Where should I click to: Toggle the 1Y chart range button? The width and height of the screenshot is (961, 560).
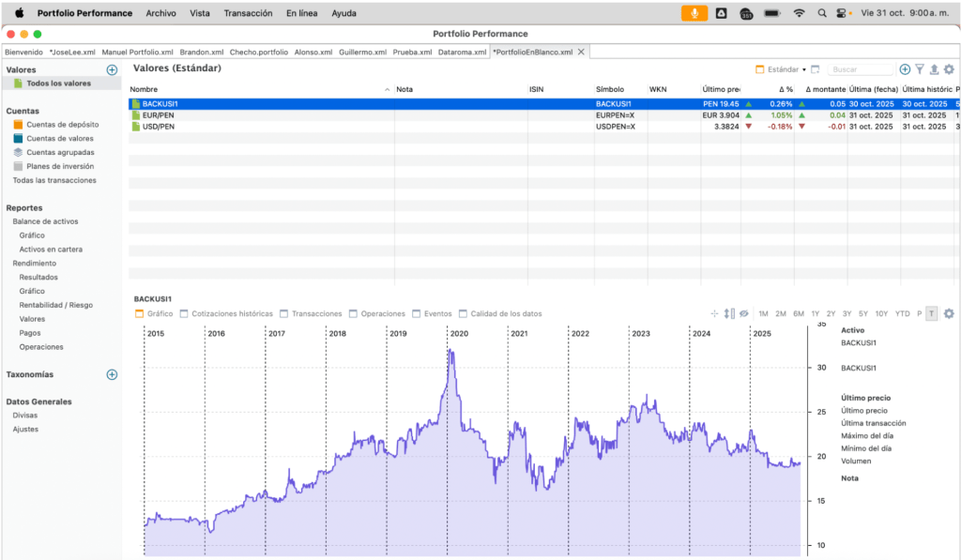(815, 313)
